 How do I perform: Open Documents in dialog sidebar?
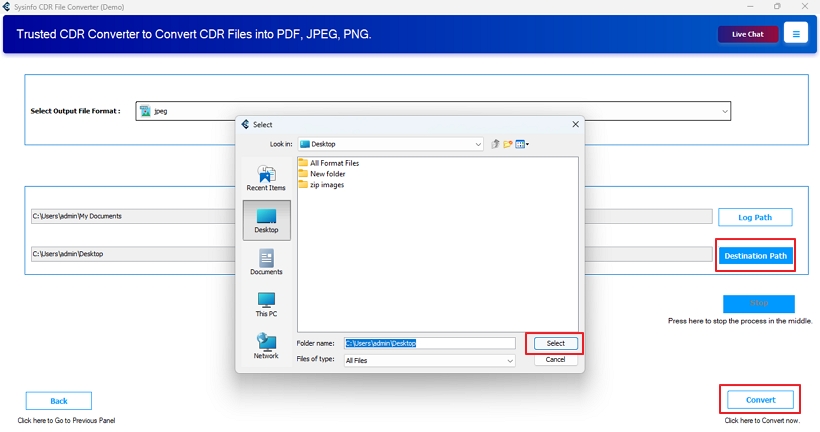click(266, 262)
